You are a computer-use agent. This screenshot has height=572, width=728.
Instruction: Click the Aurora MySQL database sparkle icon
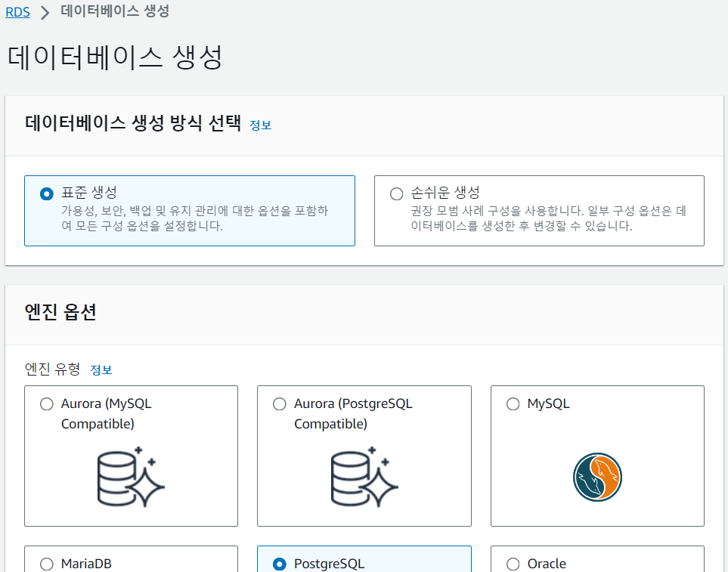coord(131,477)
